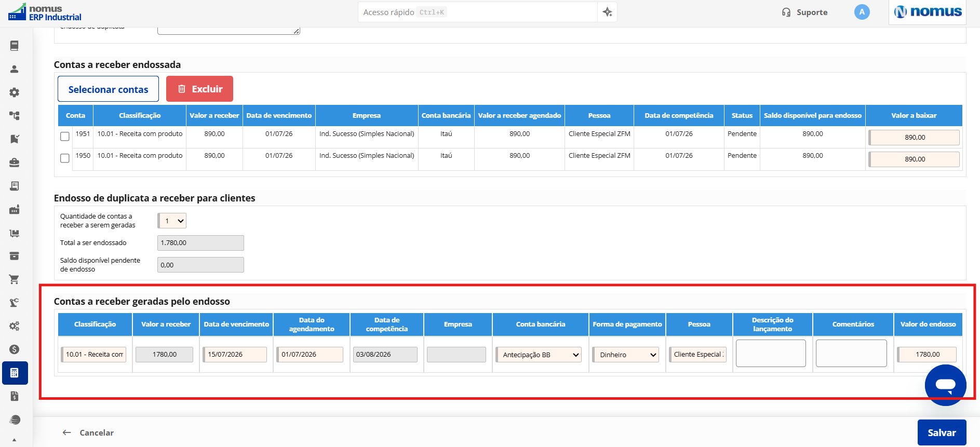Click the Data de vencimento header in endossada table
This screenshot has height=447, width=980.
tap(279, 116)
